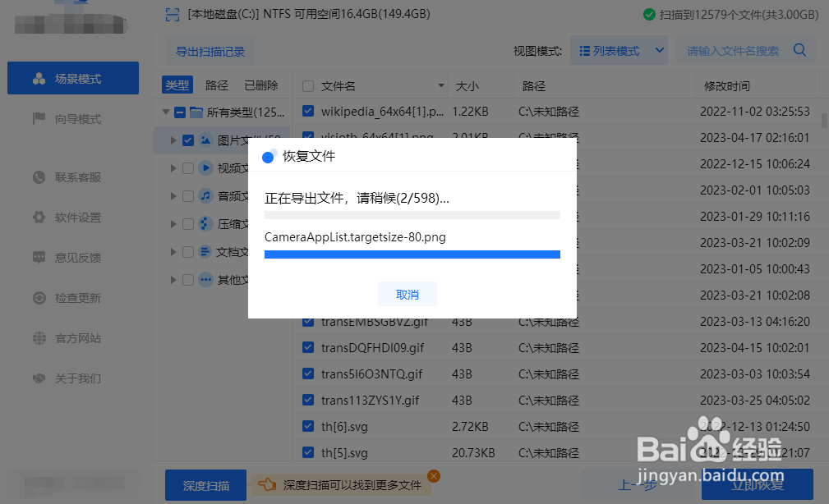The image size is (829, 504).
Task: Open the 文件名 column dropdown arrow
Action: click(440, 85)
